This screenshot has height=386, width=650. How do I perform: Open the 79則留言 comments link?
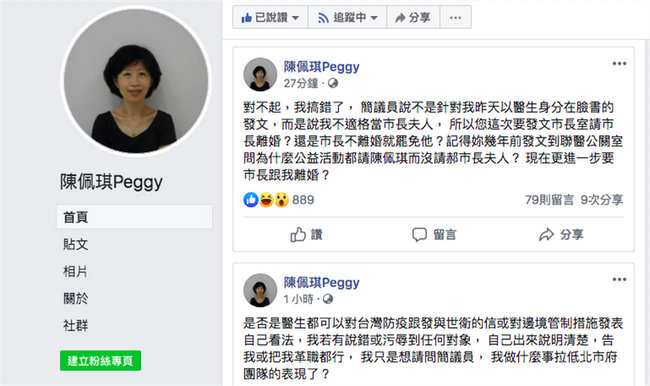click(x=549, y=200)
